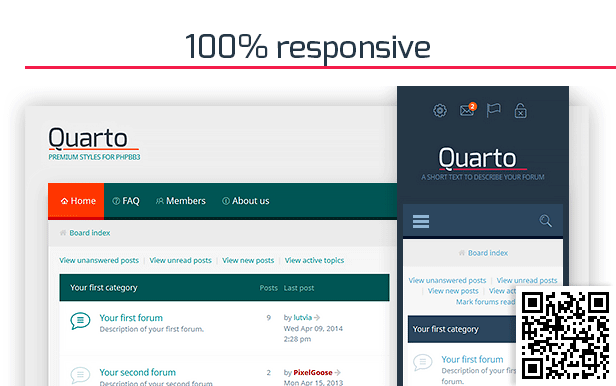Click the search magnifier in mobile view

pyautogui.click(x=545, y=221)
